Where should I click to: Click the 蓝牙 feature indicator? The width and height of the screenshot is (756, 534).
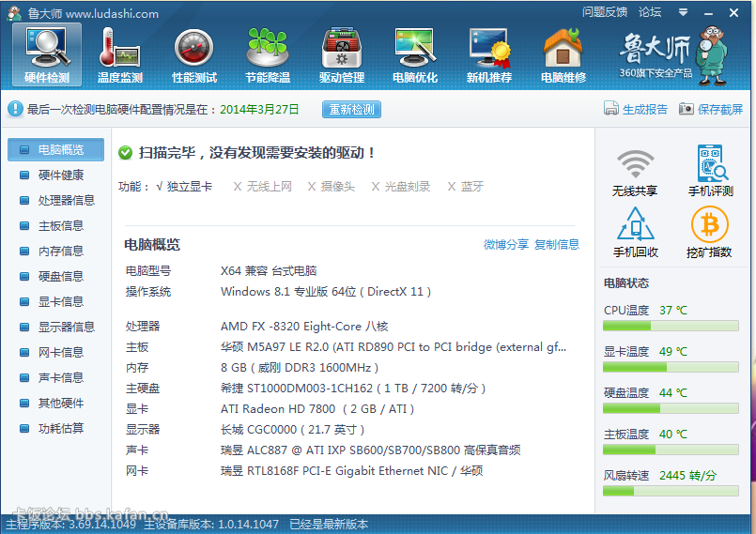tap(465, 187)
